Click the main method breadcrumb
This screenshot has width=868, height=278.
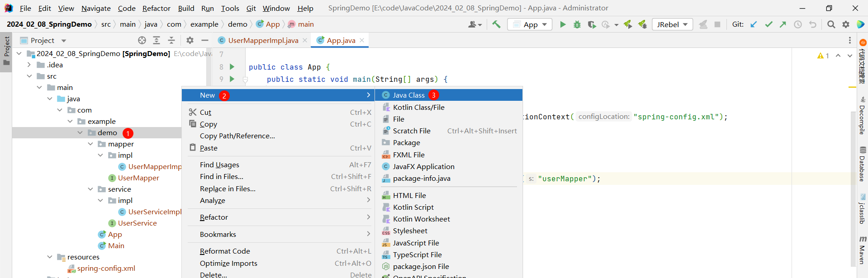tap(301, 24)
